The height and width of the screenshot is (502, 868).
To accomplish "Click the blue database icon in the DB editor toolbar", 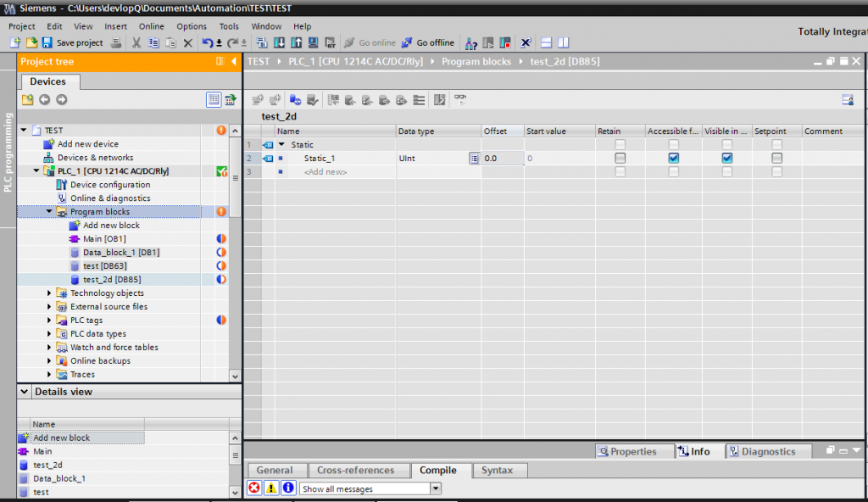I will 295,100.
